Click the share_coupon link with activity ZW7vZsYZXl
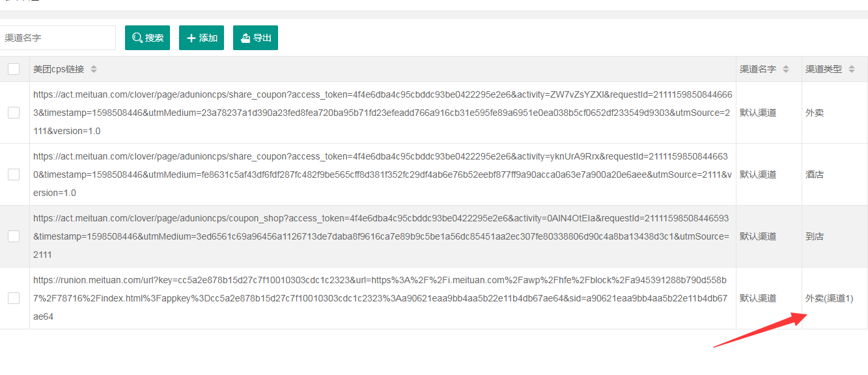868x375 pixels. click(x=383, y=113)
